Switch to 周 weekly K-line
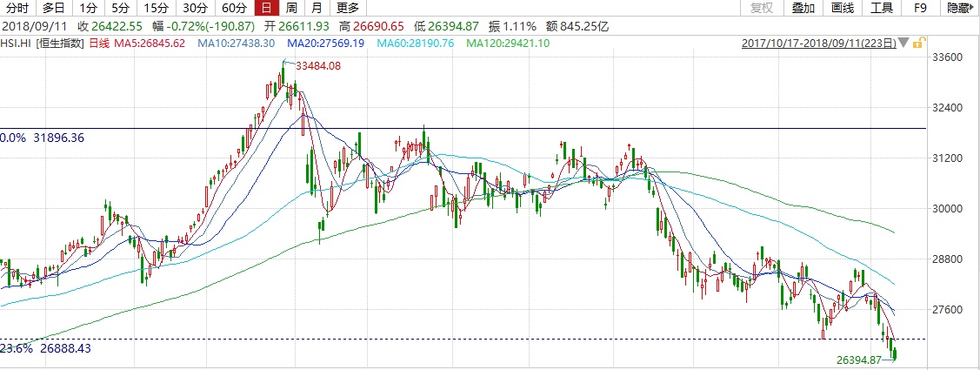Screen dimensions: 980x370 (x=291, y=9)
